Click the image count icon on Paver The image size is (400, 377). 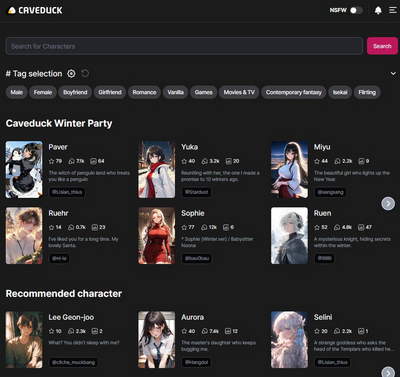(x=94, y=161)
